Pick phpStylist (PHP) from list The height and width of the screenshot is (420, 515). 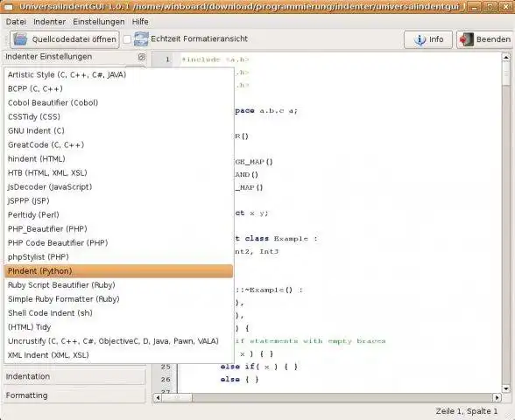[119, 257]
